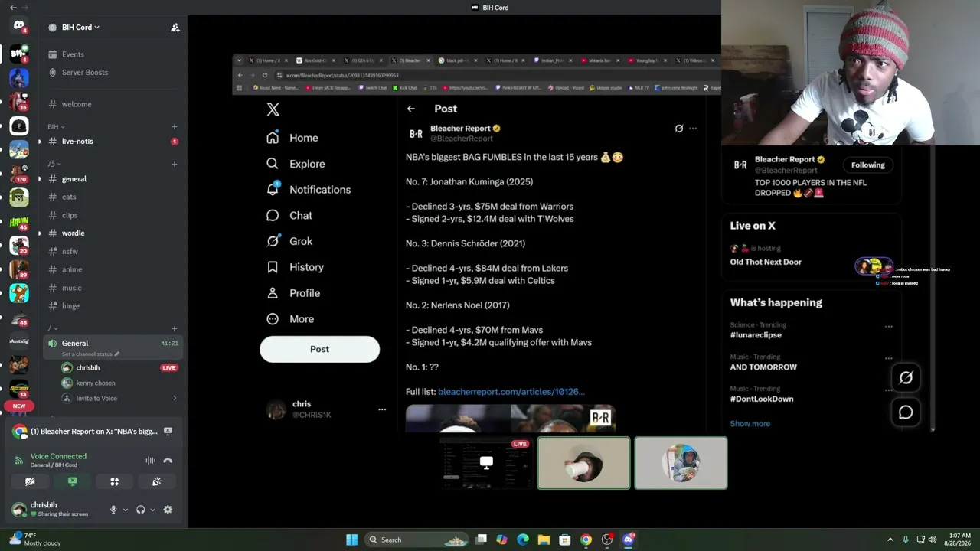
Task: Set a channel status for General
Action: coord(90,354)
